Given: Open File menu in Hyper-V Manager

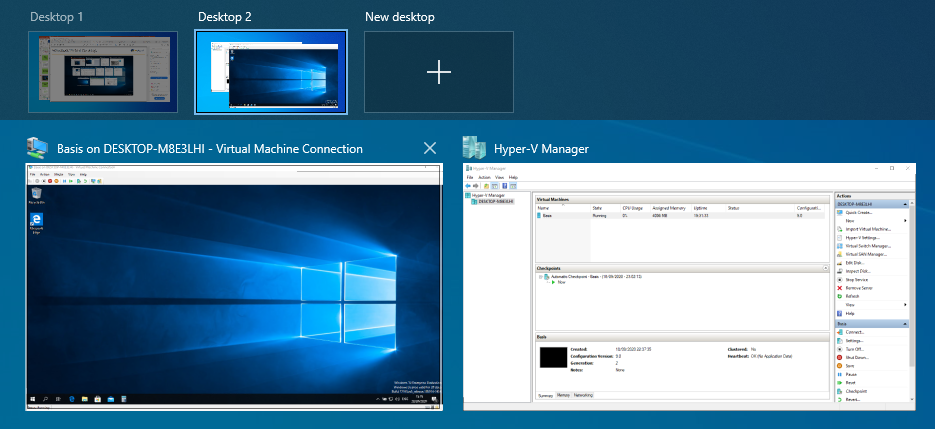Looking at the screenshot, I should (470, 177).
